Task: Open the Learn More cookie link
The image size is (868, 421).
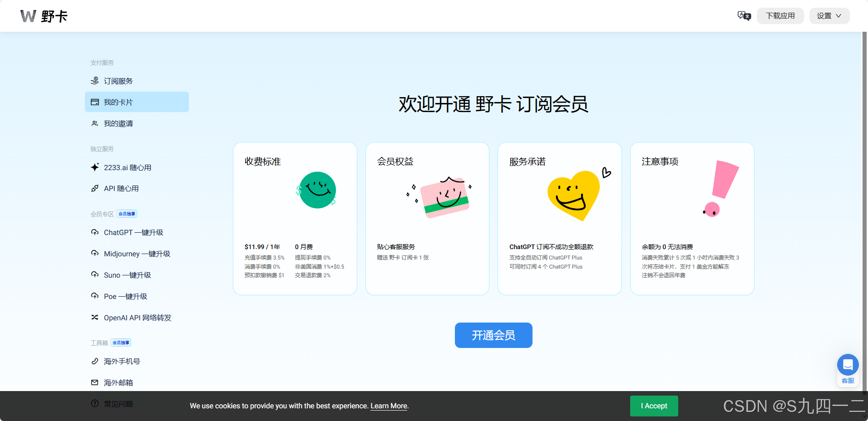Action: coord(389,406)
